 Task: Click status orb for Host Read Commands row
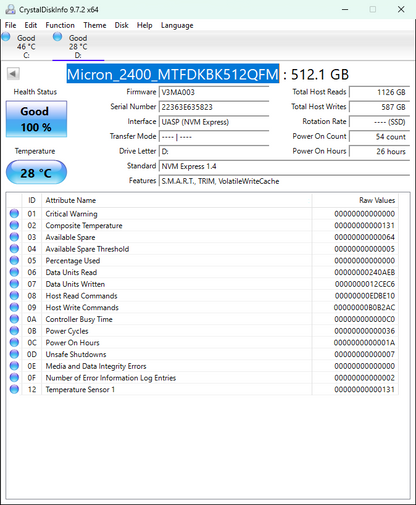pyautogui.click(x=14, y=295)
